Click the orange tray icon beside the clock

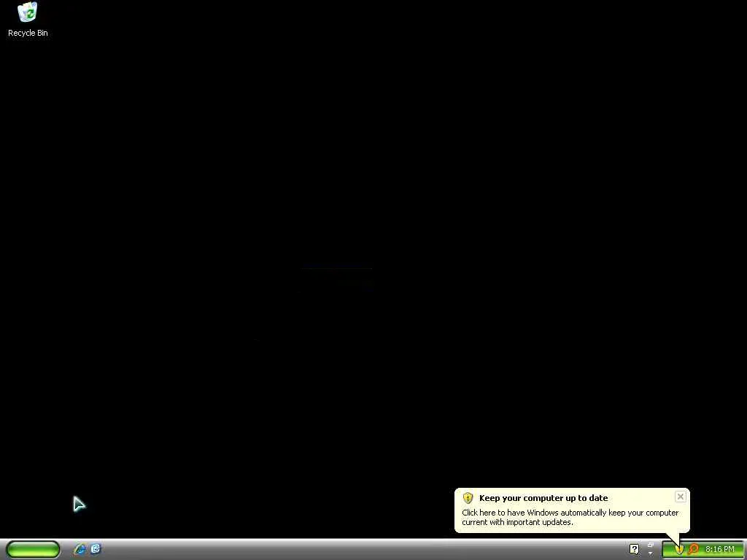[x=693, y=549]
